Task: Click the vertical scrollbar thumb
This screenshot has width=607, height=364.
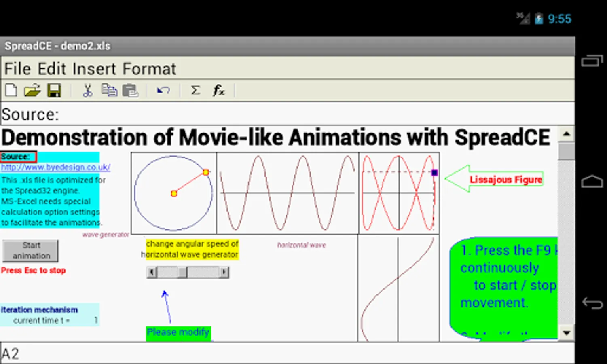Action: (x=567, y=151)
